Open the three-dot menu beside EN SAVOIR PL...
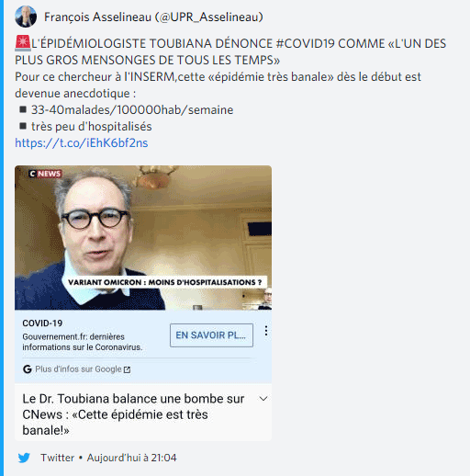 click(266, 331)
